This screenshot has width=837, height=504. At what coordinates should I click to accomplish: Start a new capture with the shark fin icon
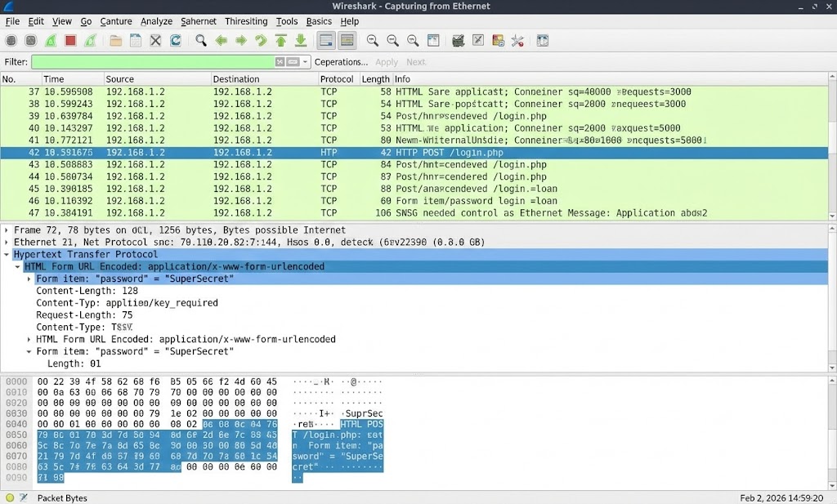(x=52, y=40)
